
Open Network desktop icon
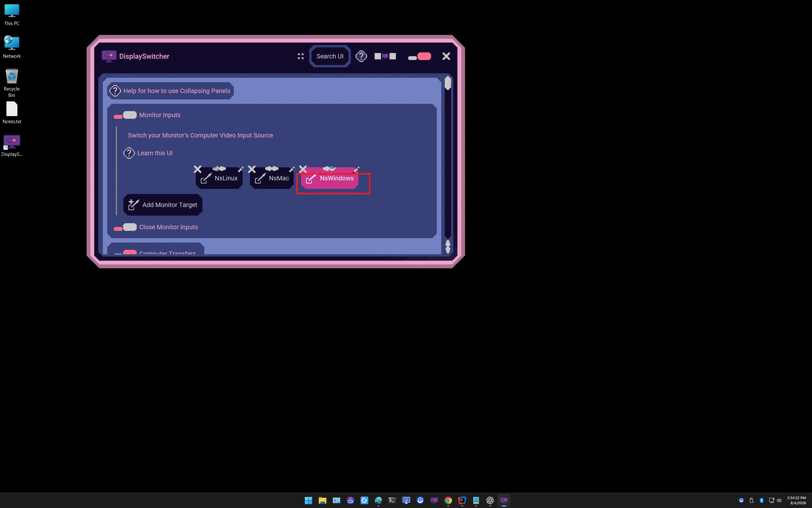pos(12,47)
